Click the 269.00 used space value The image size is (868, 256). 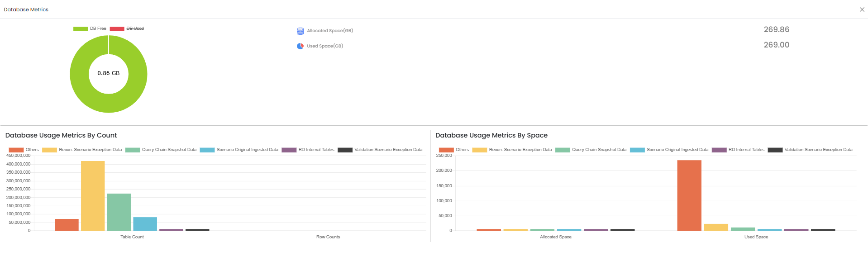tap(777, 45)
